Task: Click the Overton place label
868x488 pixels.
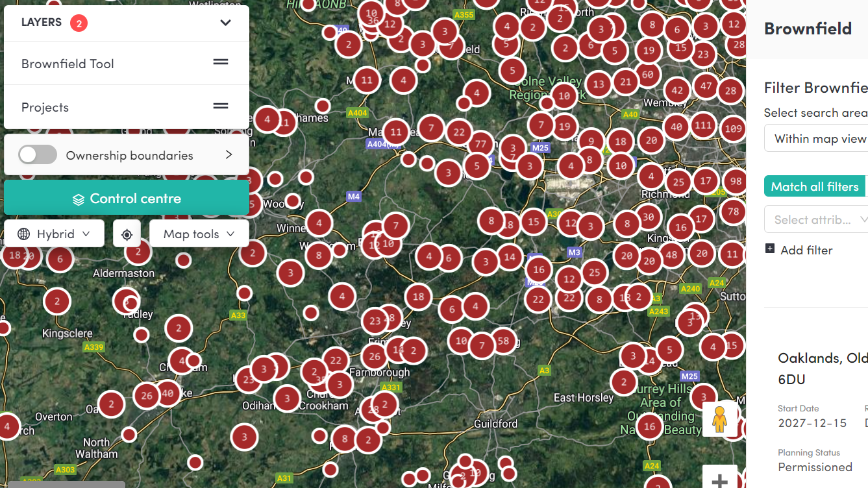Action: (54, 416)
